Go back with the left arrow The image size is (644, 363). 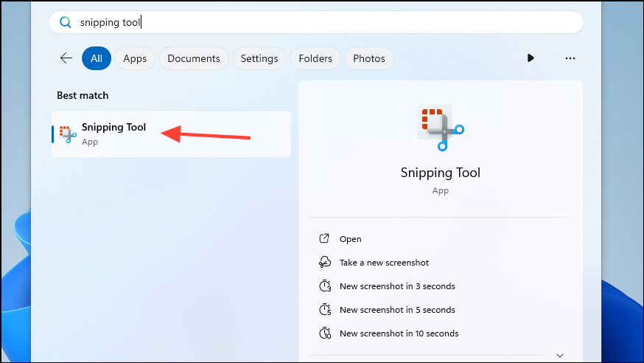click(x=66, y=58)
